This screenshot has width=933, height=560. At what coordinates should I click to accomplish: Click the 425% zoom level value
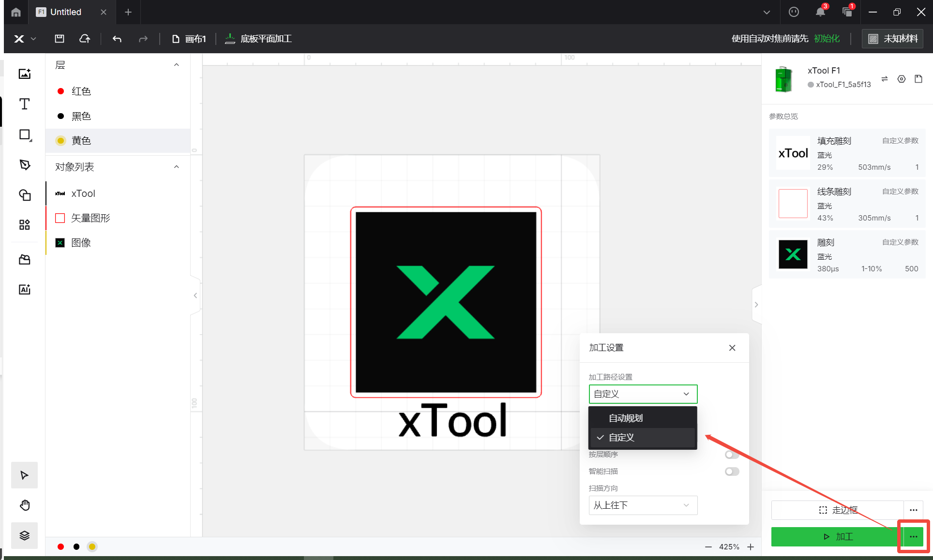[729, 547]
